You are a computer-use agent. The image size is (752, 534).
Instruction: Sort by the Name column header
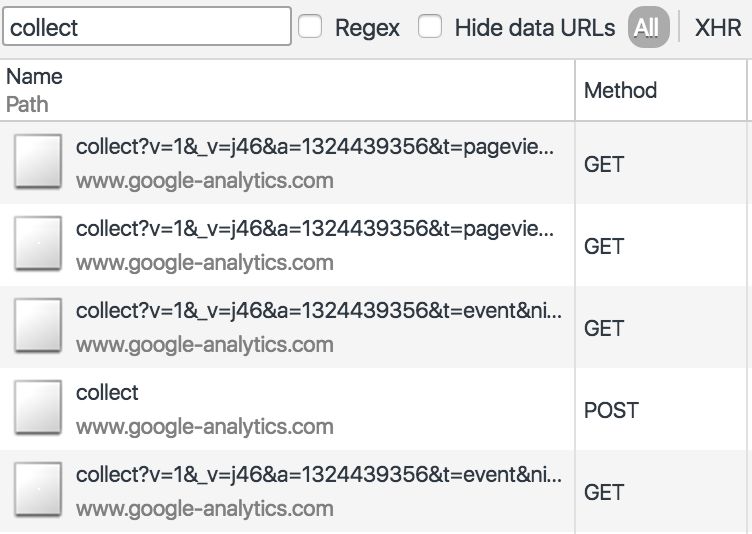click(35, 77)
